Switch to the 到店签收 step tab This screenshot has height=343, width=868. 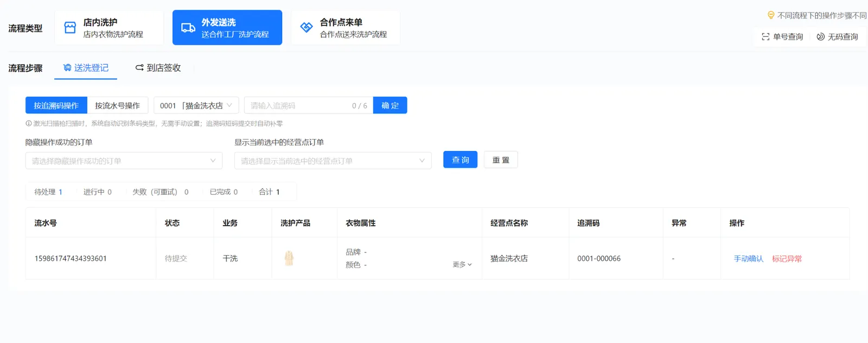[158, 68]
